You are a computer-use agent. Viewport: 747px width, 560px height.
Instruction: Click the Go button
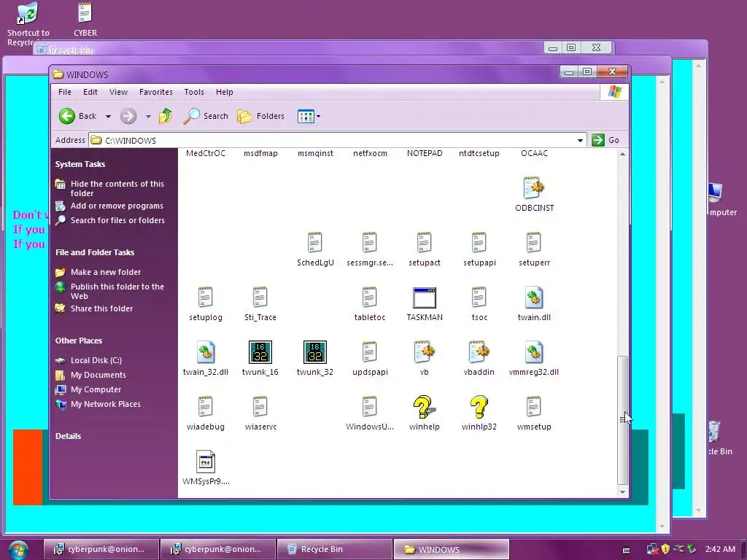605,140
